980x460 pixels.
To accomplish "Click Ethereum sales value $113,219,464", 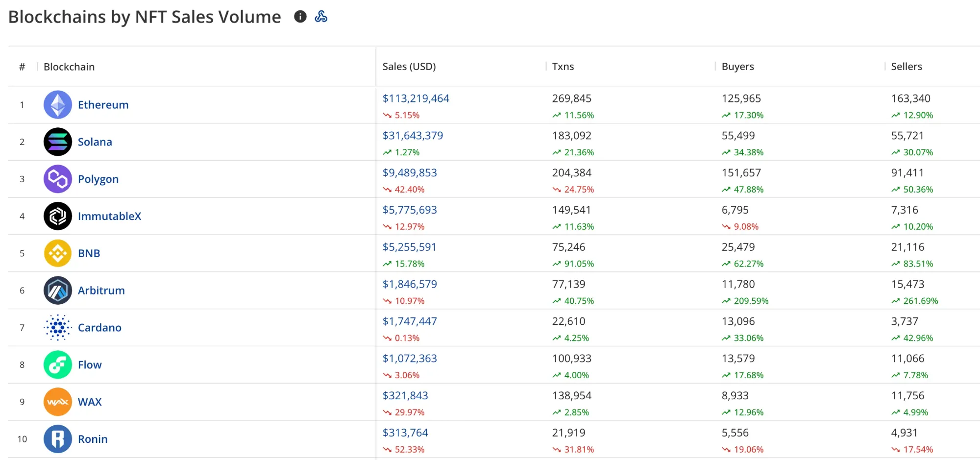I will pyautogui.click(x=416, y=98).
